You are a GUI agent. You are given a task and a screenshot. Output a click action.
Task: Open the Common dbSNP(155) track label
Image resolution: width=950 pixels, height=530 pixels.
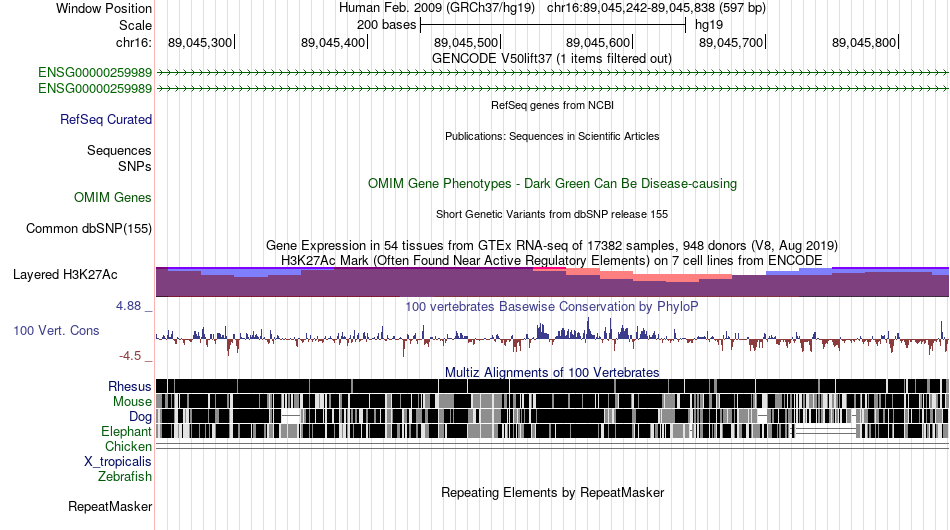[x=89, y=228]
